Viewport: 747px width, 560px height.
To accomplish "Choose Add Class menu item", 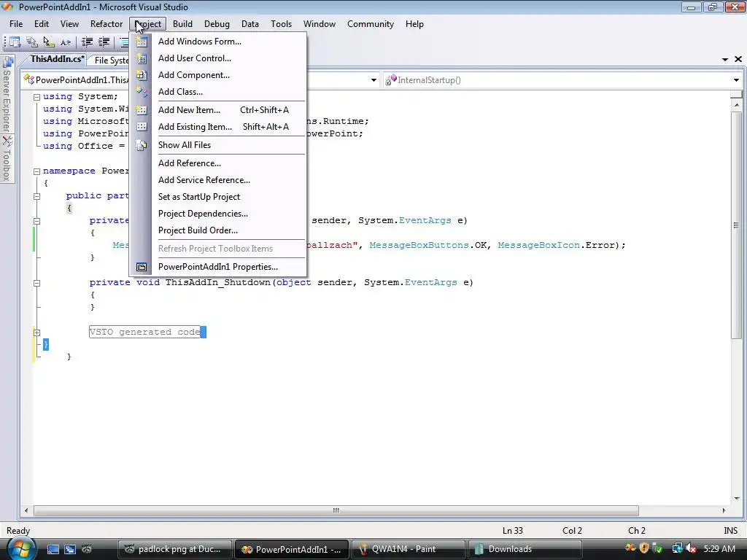I will click(x=217, y=91).
